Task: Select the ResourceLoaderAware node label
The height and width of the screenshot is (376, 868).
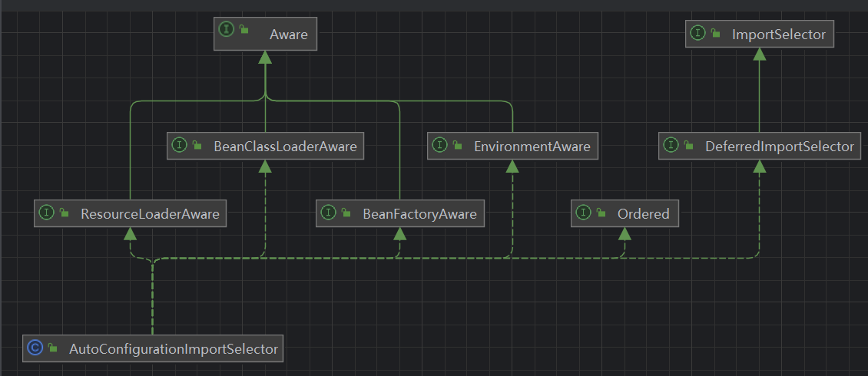Action: click(x=150, y=214)
